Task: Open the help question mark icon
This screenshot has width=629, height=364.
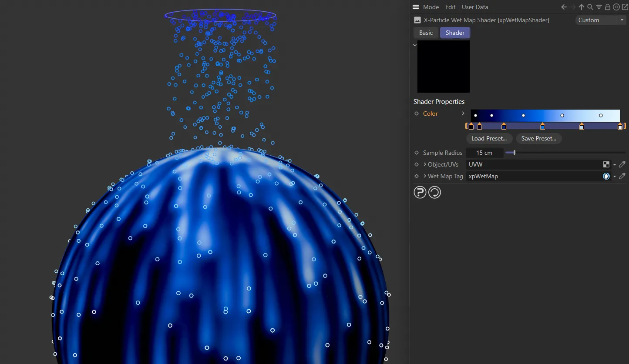Action: pos(420,192)
